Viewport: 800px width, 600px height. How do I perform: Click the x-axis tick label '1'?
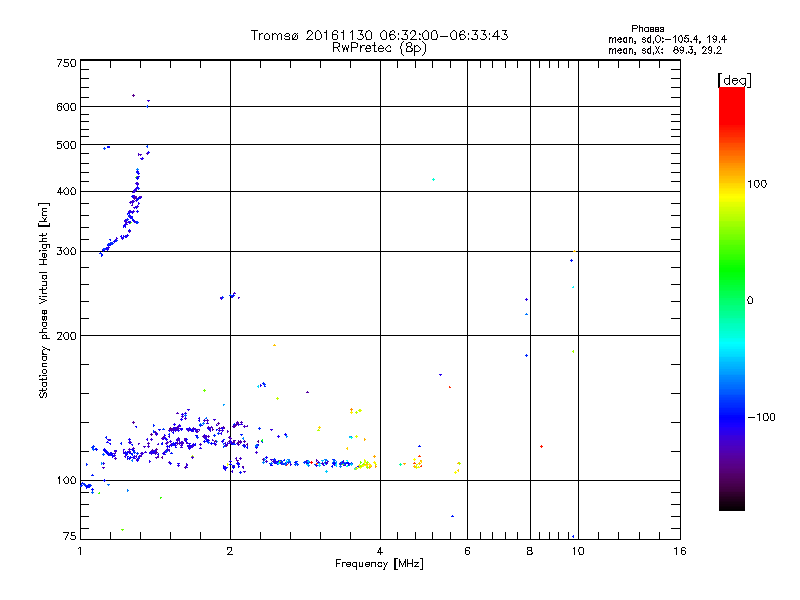pyautogui.click(x=80, y=551)
